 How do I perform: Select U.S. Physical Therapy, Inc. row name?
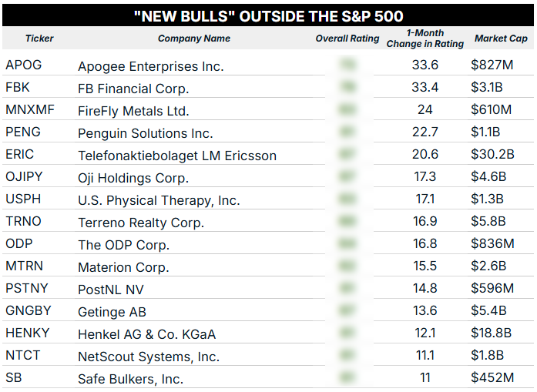click(159, 200)
